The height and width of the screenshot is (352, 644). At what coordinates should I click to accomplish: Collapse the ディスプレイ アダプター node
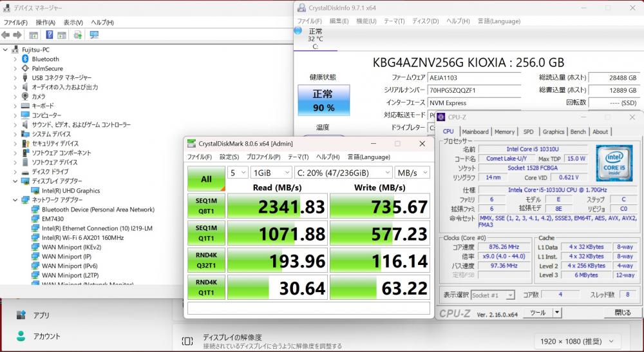[15, 181]
